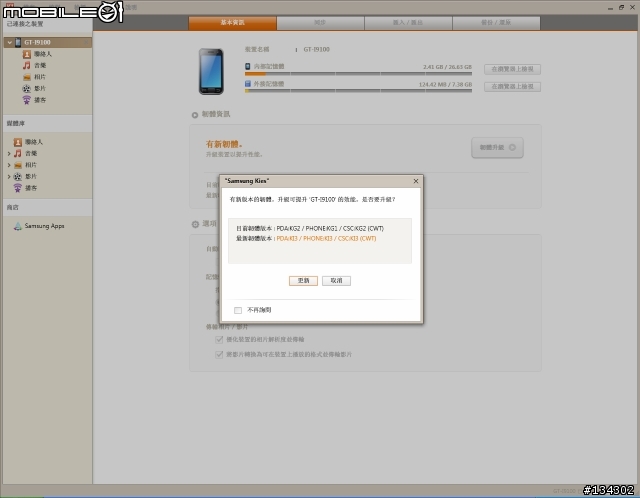Open library 相片 photos icon under 媒體庫
The height and width of the screenshot is (498, 640).
(x=18, y=165)
